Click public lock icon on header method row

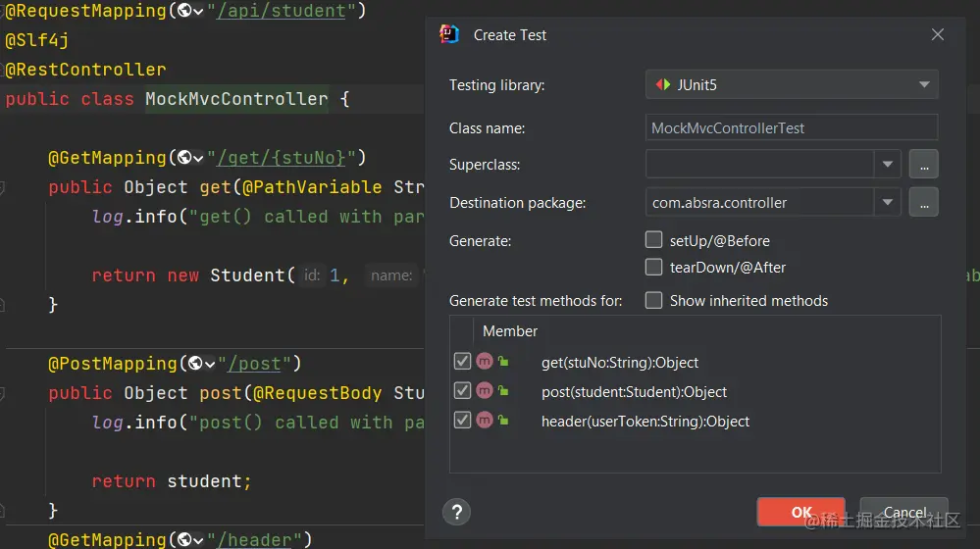503,420
